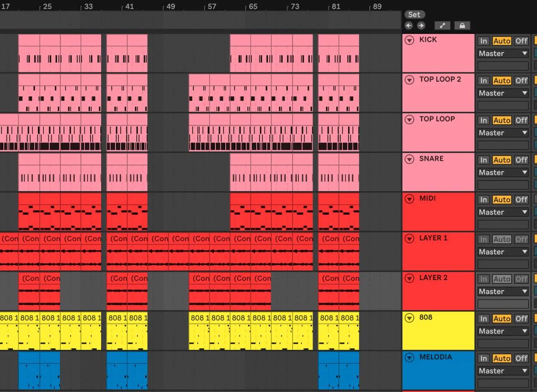Set SNARE monitor to In
537x392 pixels.
tap(484, 160)
